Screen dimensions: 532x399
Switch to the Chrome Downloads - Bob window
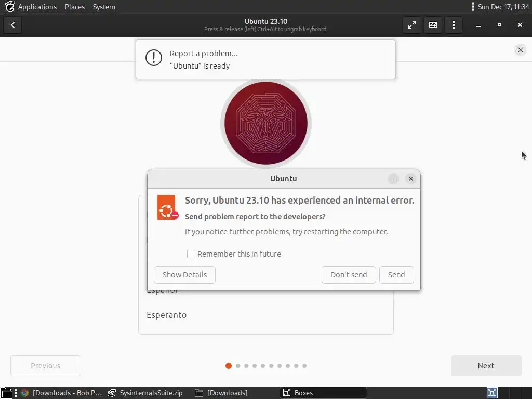click(x=61, y=393)
